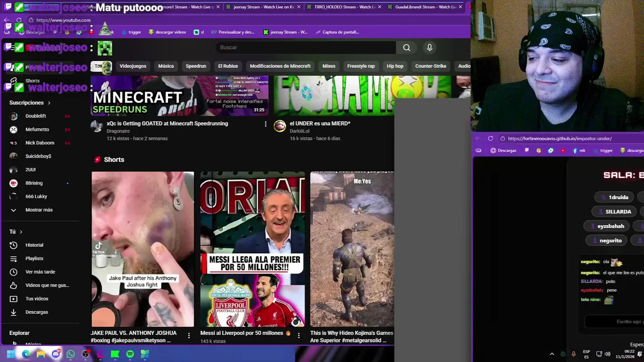Viewport: 644px width, 362px height.
Task: Open Tus videos in sidebar
Action: (x=37, y=299)
